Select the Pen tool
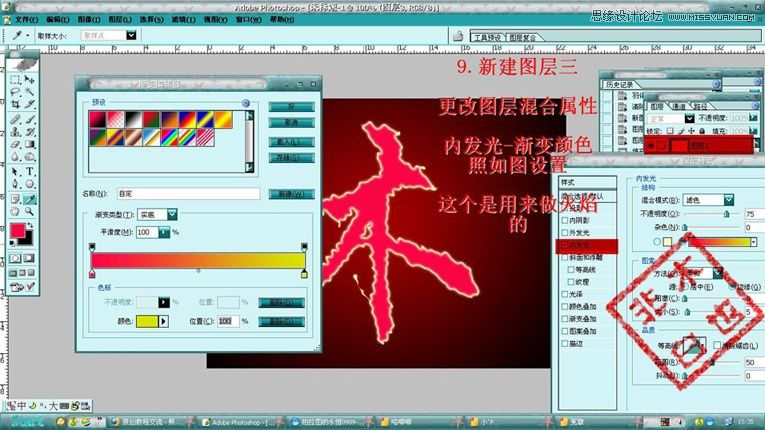 pos(15,184)
